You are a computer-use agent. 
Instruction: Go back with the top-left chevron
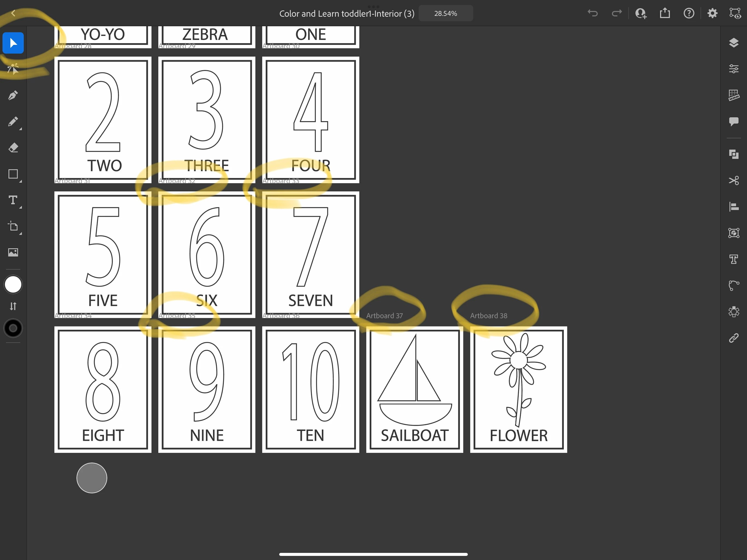tap(13, 13)
